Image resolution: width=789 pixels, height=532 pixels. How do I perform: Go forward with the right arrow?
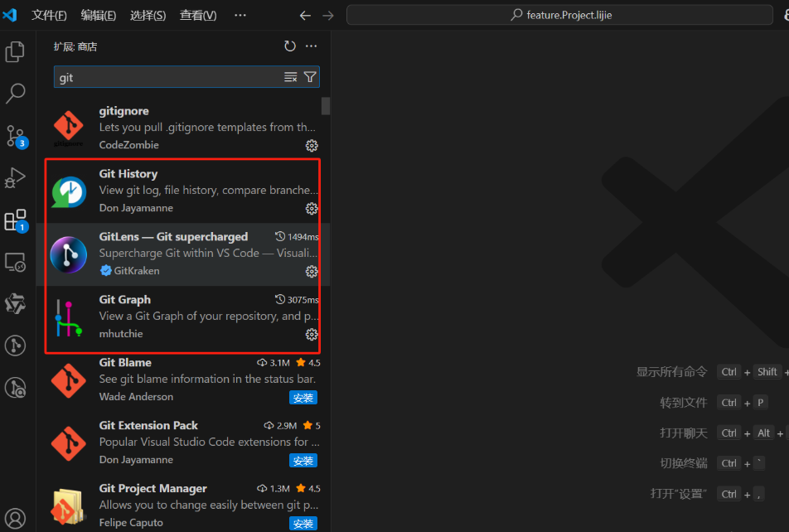[328, 16]
